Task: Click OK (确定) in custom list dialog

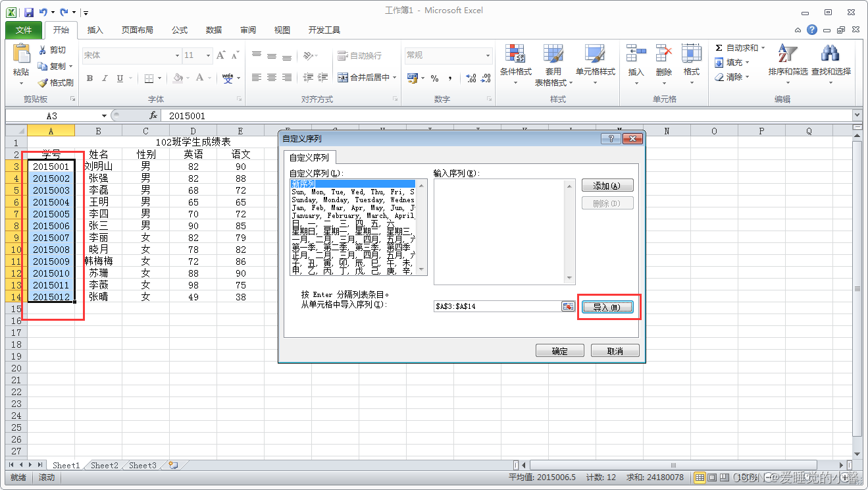Action: tap(560, 351)
